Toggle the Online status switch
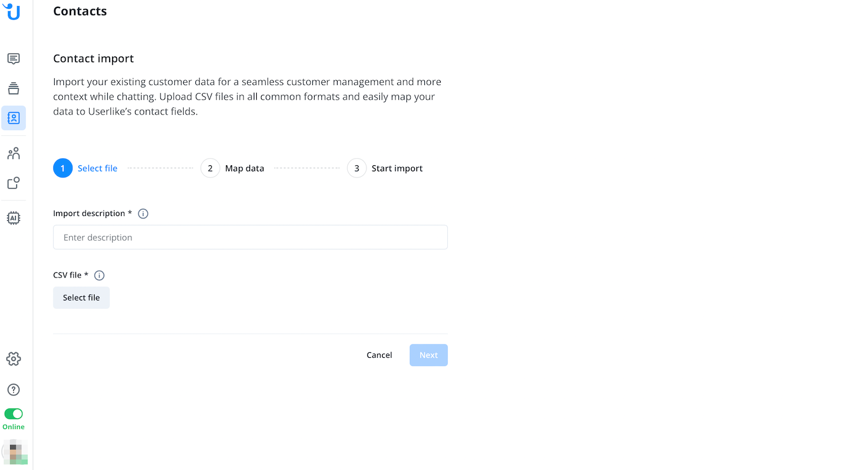 pyautogui.click(x=13, y=414)
